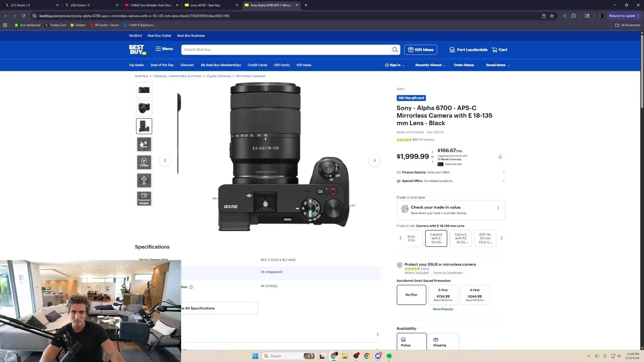This screenshot has height=362, width=644.
Task: Click resolution info icon in specifications
Action: point(191,287)
